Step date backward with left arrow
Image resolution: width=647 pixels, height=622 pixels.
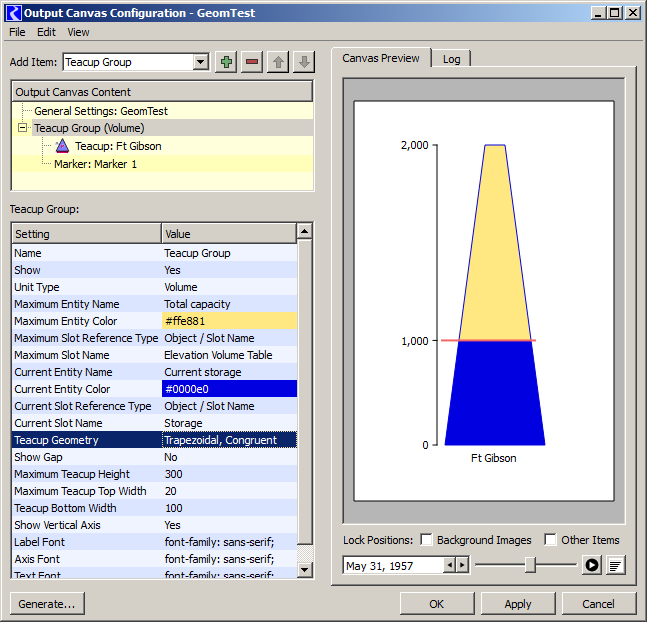point(449,565)
